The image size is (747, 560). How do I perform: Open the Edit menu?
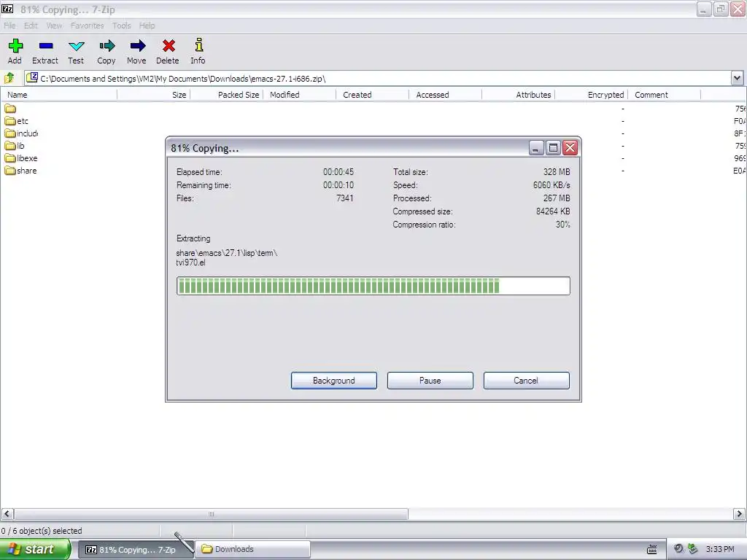click(x=31, y=26)
